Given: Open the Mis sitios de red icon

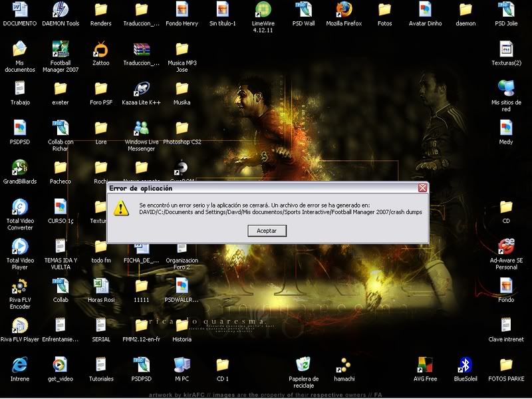Looking at the screenshot, I should 506,88.
